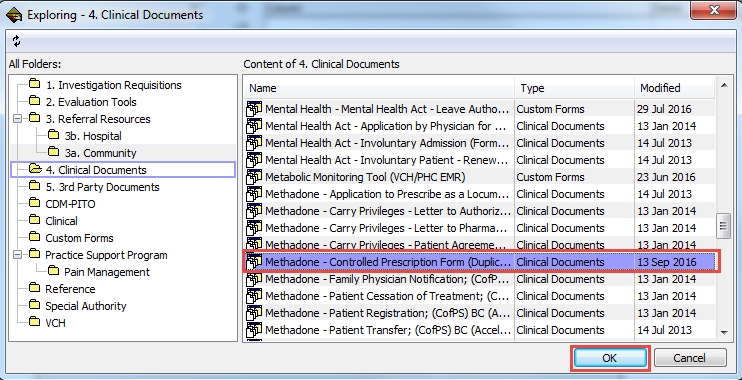
Task: Open the Pain Management subfolder
Action: pyautogui.click(x=107, y=272)
